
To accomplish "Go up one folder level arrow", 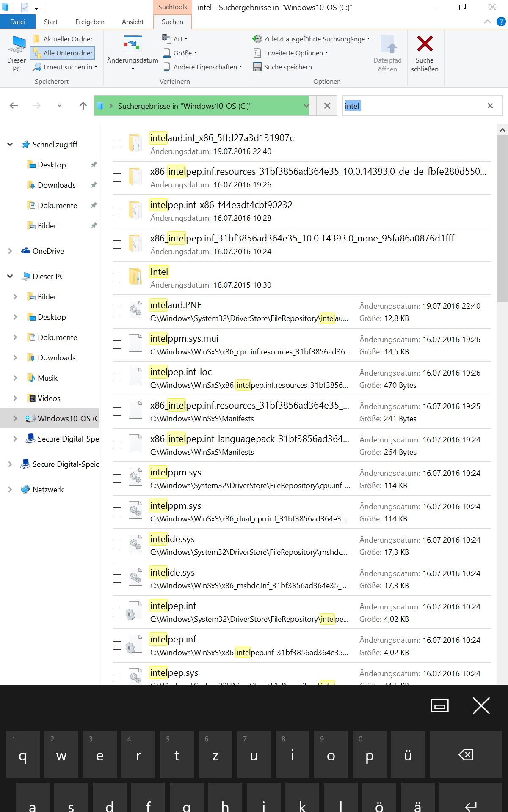I will pyautogui.click(x=83, y=106).
